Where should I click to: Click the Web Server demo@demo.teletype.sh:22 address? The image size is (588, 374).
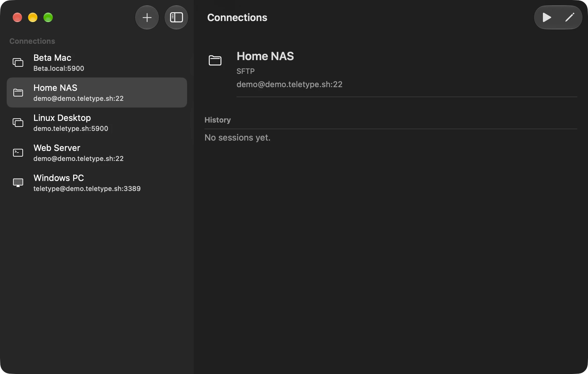[x=79, y=159]
